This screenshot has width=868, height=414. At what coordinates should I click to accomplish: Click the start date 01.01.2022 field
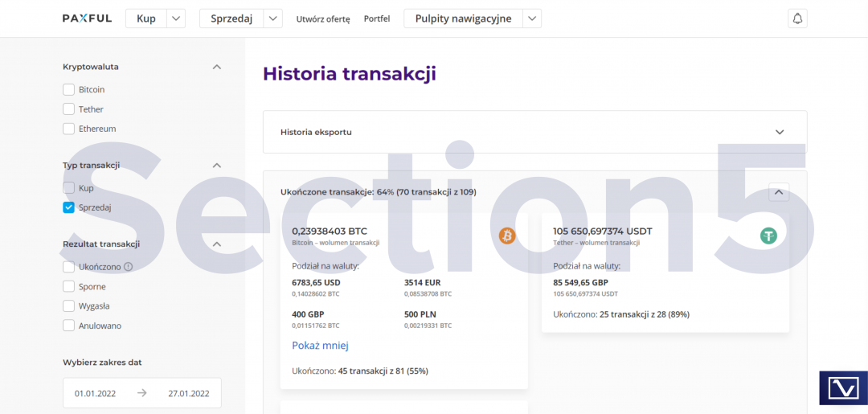click(x=96, y=393)
